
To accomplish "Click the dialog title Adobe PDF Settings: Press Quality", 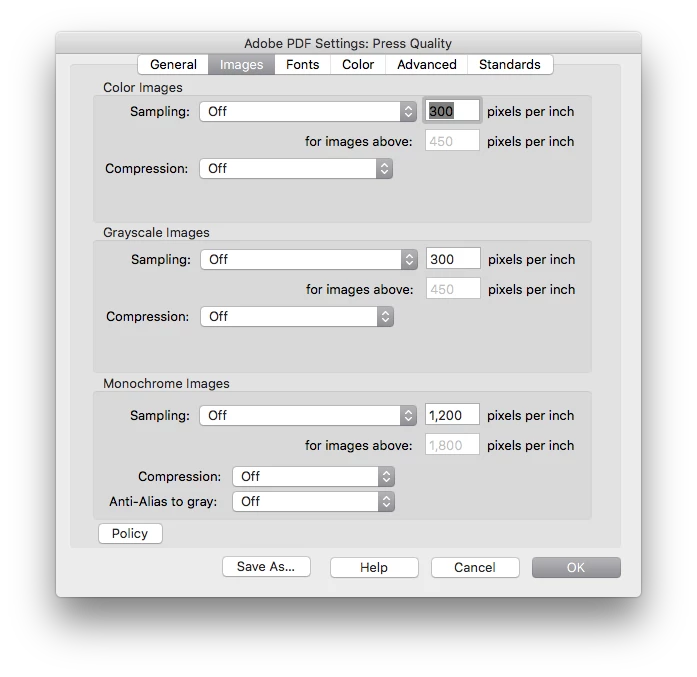I will tap(348, 44).
